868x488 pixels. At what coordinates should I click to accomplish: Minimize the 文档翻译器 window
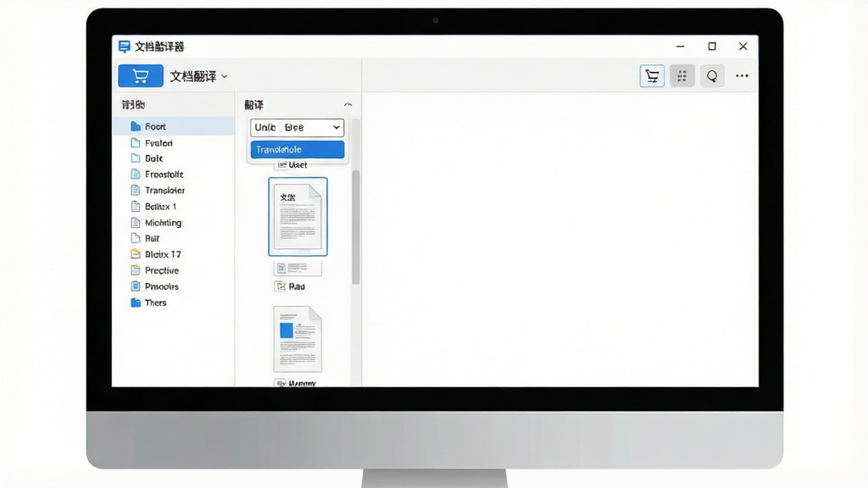click(681, 47)
